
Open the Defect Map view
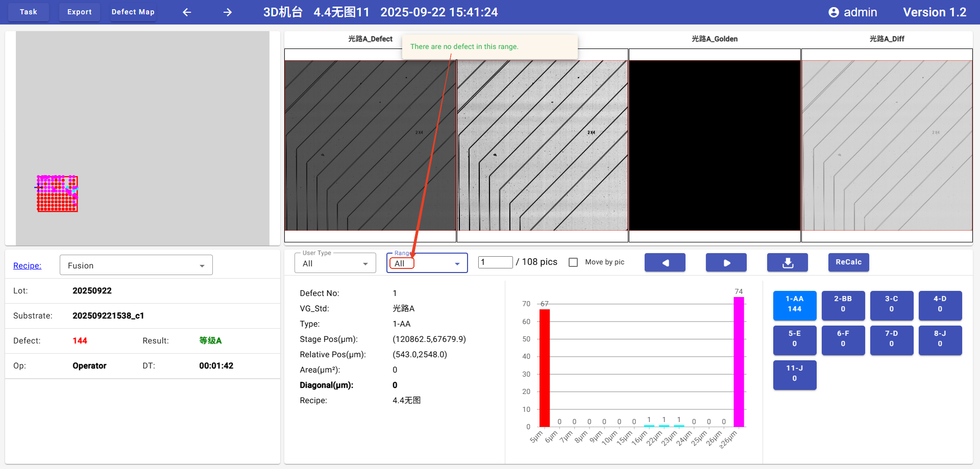click(133, 12)
